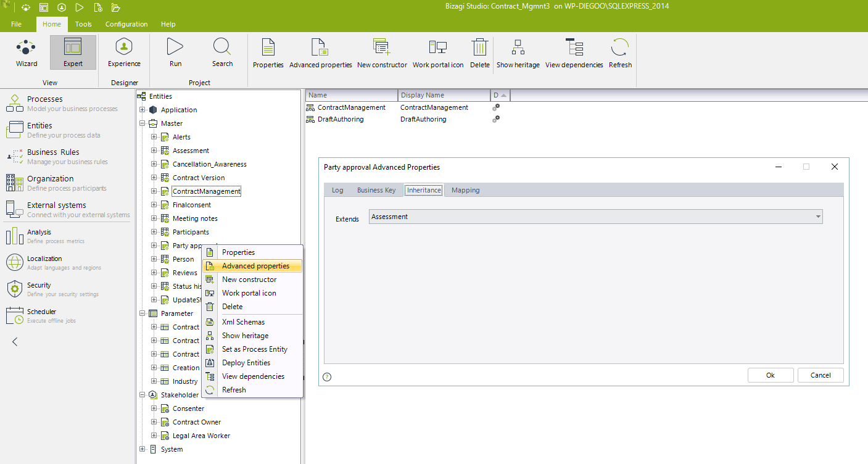Click the Refresh ribbon icon

coord(620,53)
